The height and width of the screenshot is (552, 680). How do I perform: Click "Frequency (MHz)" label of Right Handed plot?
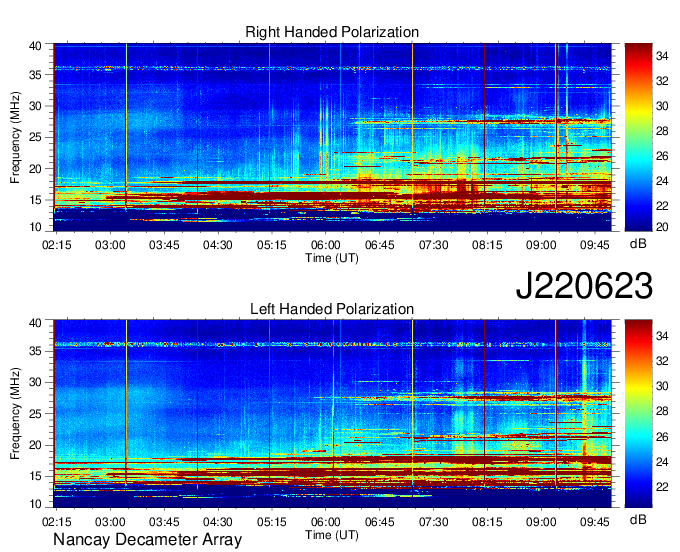[x=15, y=137]
